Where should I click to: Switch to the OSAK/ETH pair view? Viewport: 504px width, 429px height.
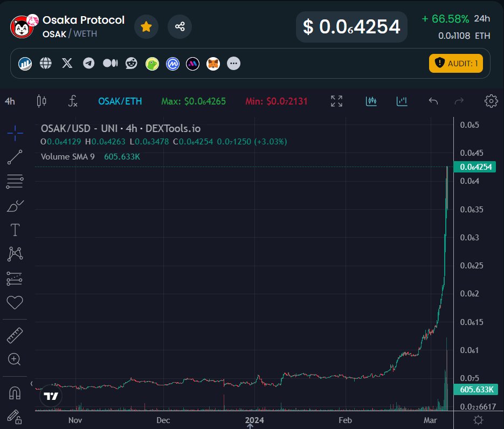click(x=120, y=101)
